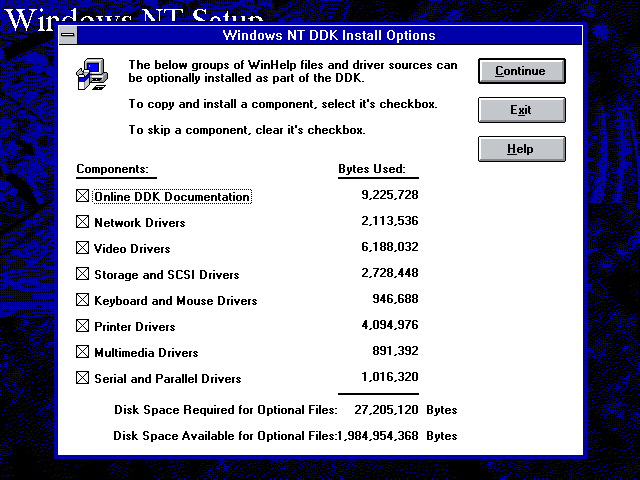Screen dimensions: 640x480
Task: Click the 946,688 bytes value
Action: tap(395, 299)
